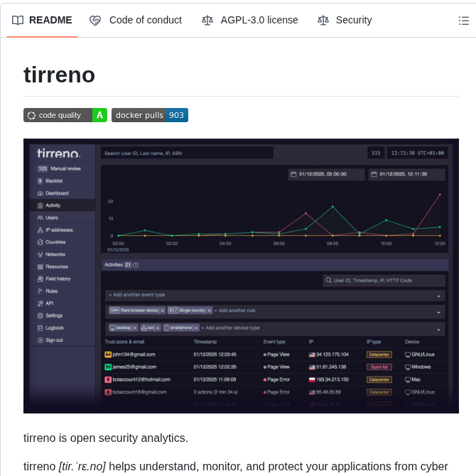This screenshot has width=476, height=476.
Task: Click the john134@gmail.com row email
Action: (x=134, y=355)
